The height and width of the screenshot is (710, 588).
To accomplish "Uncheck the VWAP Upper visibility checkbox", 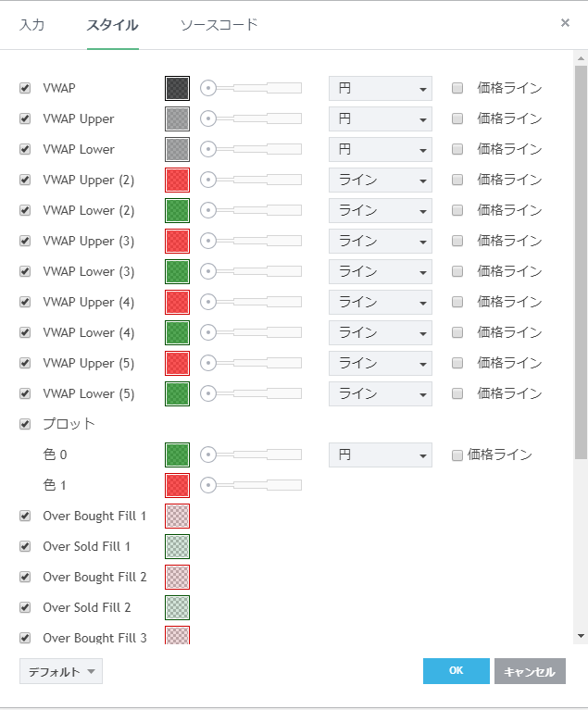I will point(25,118).
